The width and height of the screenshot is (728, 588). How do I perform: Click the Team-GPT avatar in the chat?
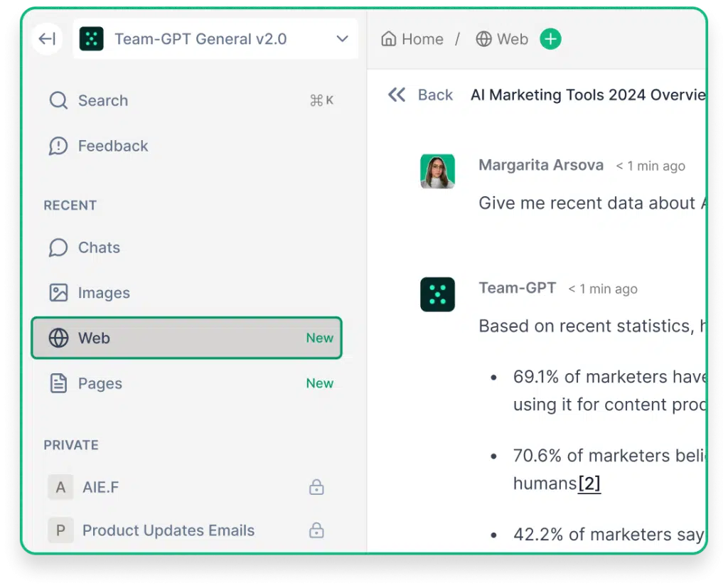tap(437, 294)
